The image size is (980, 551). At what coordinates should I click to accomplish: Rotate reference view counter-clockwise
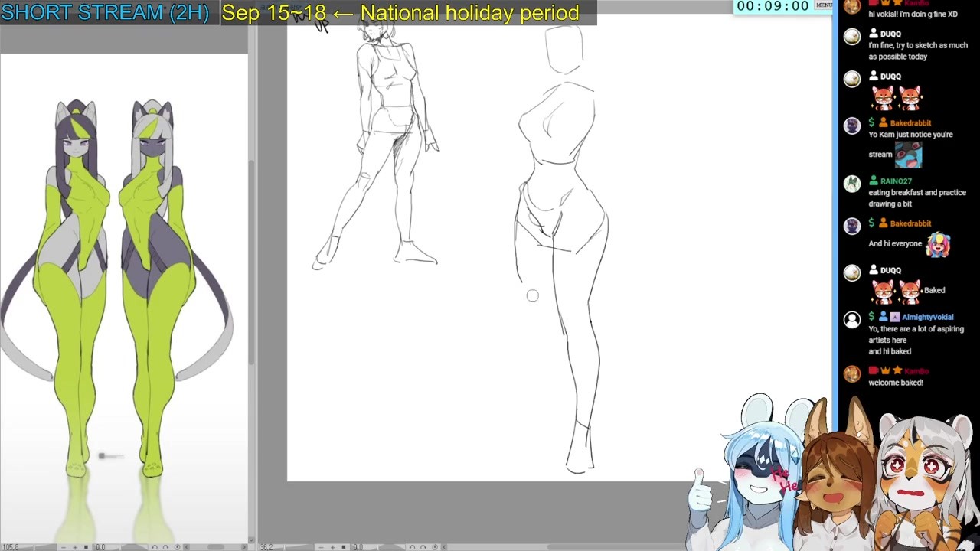point(155,547)
